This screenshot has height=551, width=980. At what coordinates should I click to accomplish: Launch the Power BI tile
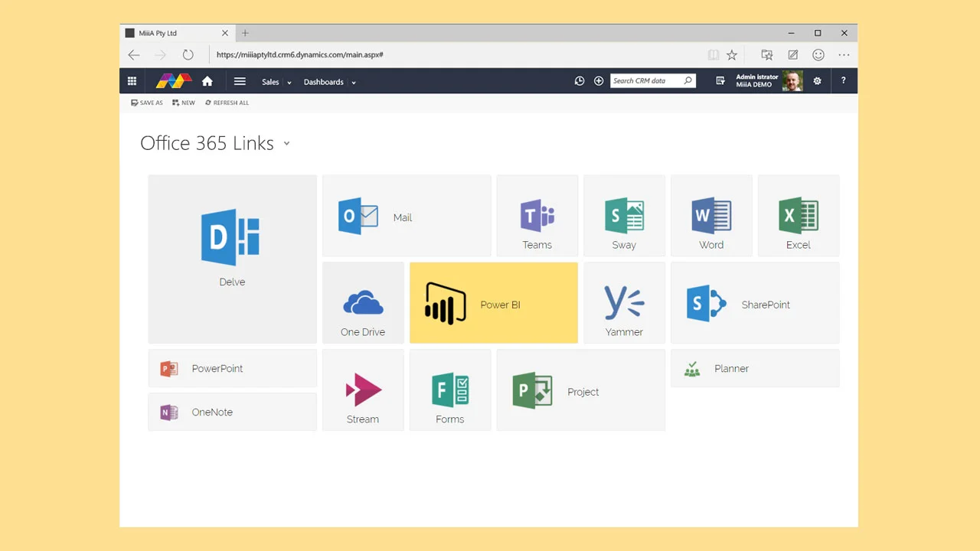tap(494, 303)
